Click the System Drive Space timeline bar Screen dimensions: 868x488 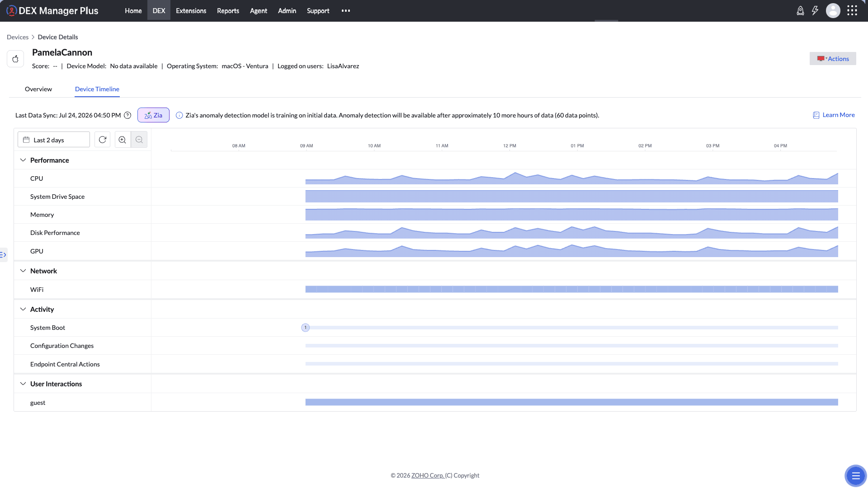[572, 197]
